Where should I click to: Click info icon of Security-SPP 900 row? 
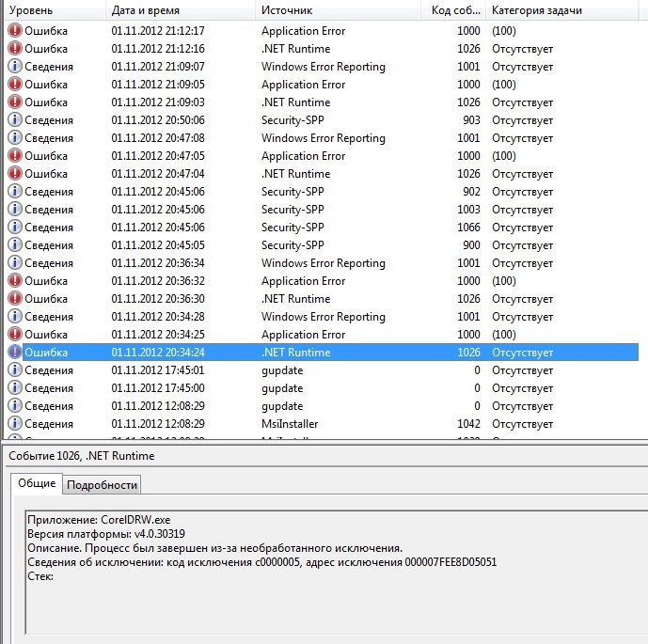click(15, 245)
